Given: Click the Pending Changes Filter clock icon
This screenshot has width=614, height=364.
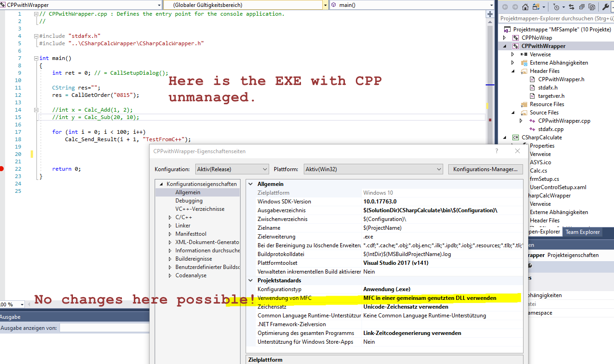Looking at the screenshot, I should click(556, 7).
